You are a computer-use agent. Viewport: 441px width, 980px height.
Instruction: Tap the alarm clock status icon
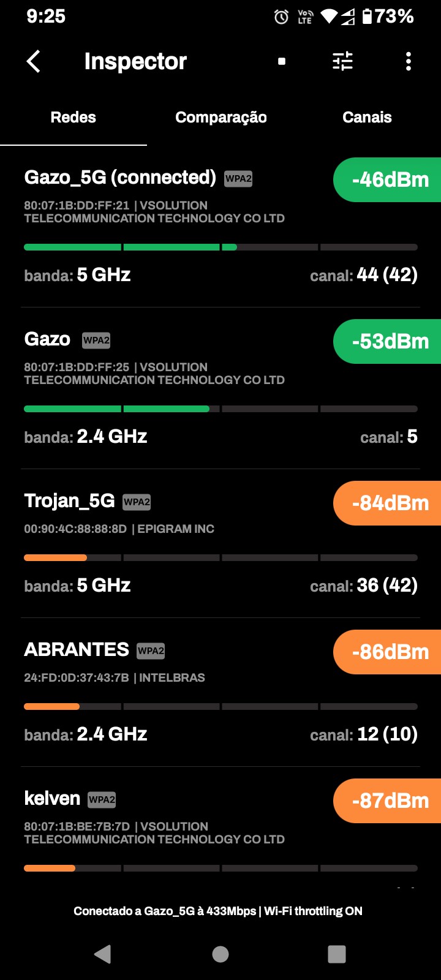[x=281, y=17]
